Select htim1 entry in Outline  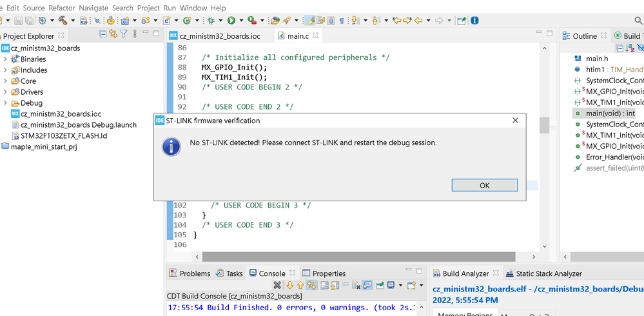coord(608,70)
